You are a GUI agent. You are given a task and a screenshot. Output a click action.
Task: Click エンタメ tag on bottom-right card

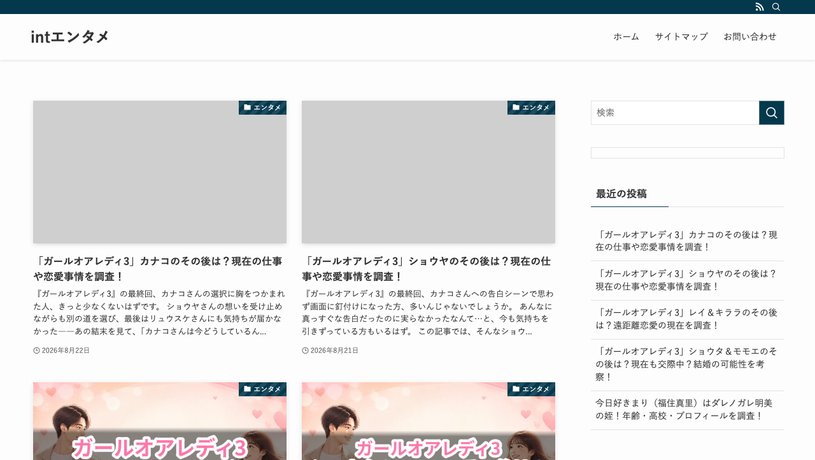[x=531, y=389]
